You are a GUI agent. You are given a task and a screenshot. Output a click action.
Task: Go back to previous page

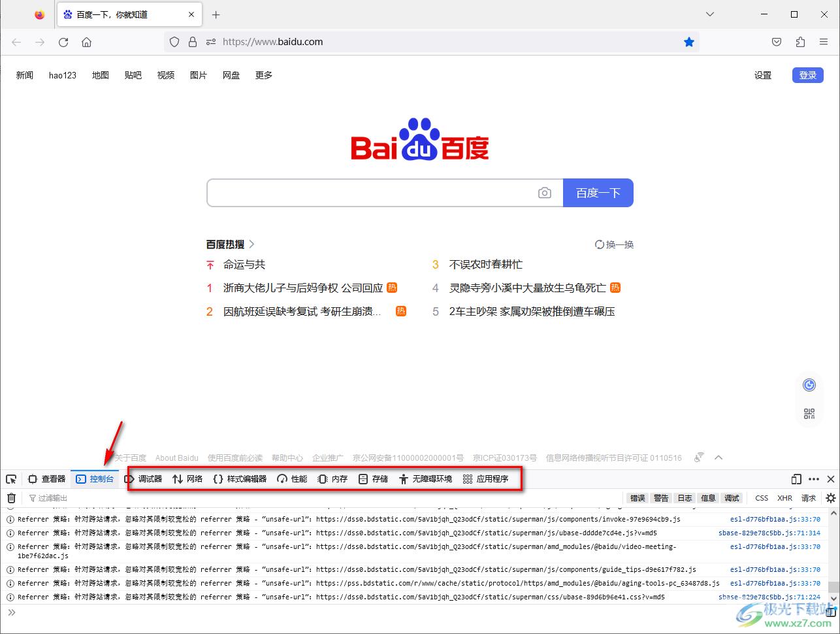click(x=16, y=42)
